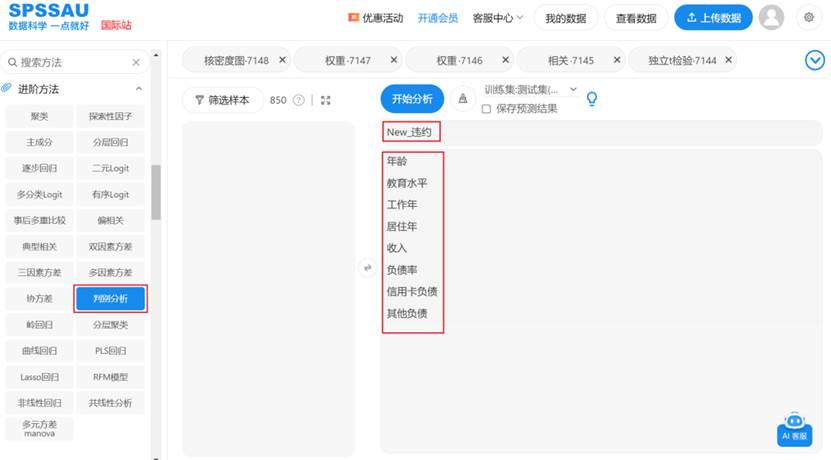This screenshot has height=460, width=831.
Task: Open settings gear icon at top right
Action: [809, 17]
